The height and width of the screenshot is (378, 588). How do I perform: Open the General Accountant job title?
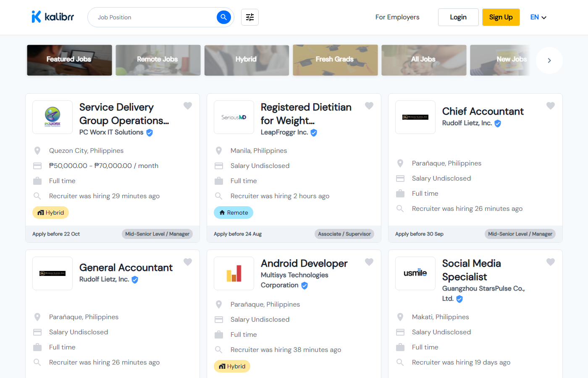[x=126, y=268]
